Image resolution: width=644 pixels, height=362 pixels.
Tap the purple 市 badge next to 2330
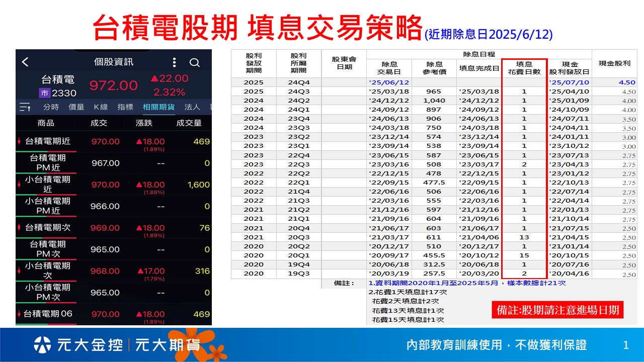point(44,93)
